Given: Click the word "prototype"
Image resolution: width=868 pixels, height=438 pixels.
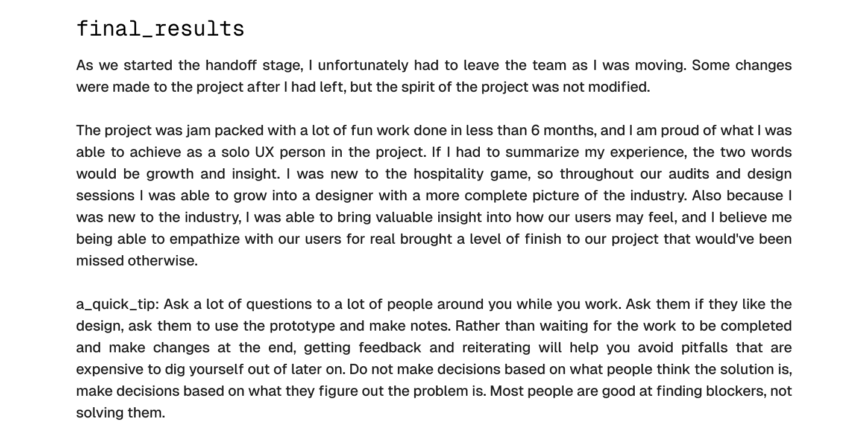Looking at the screenshot, I should (x=302, y=326).
